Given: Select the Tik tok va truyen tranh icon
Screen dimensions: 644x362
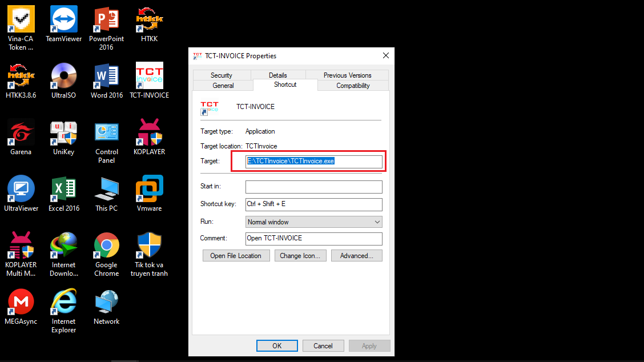Looking at the screenshot, I should [149, 254].
